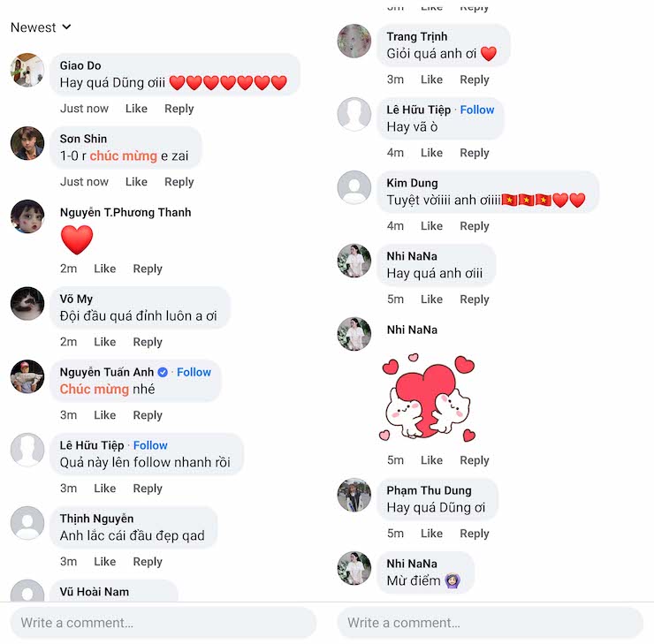Click the verified badge beside Nguyễn Tuấn Anh

(163, 372)
